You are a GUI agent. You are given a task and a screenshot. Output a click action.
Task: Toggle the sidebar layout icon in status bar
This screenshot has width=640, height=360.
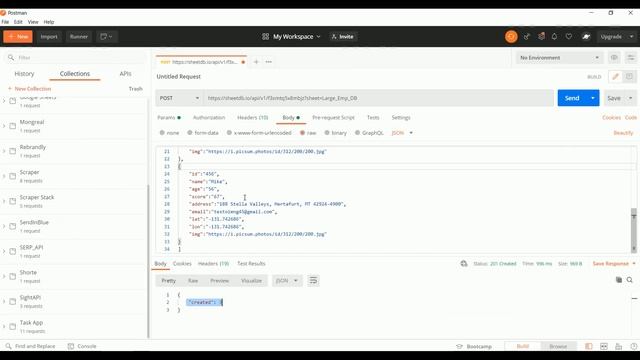click(x=589, y=346)
